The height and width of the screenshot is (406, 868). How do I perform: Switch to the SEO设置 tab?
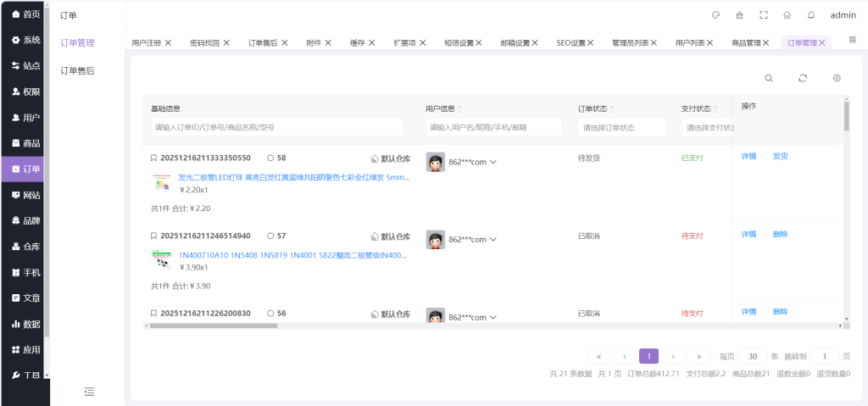pos(570,42)
